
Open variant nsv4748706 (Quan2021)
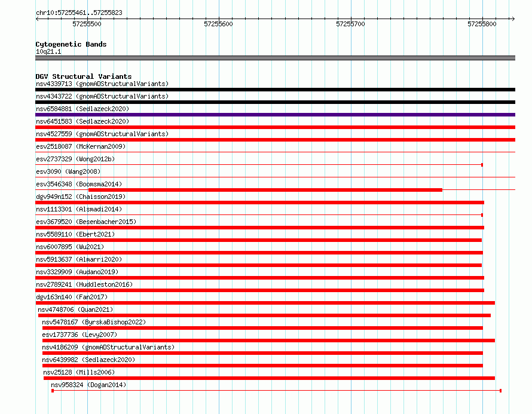coord(75,309)
